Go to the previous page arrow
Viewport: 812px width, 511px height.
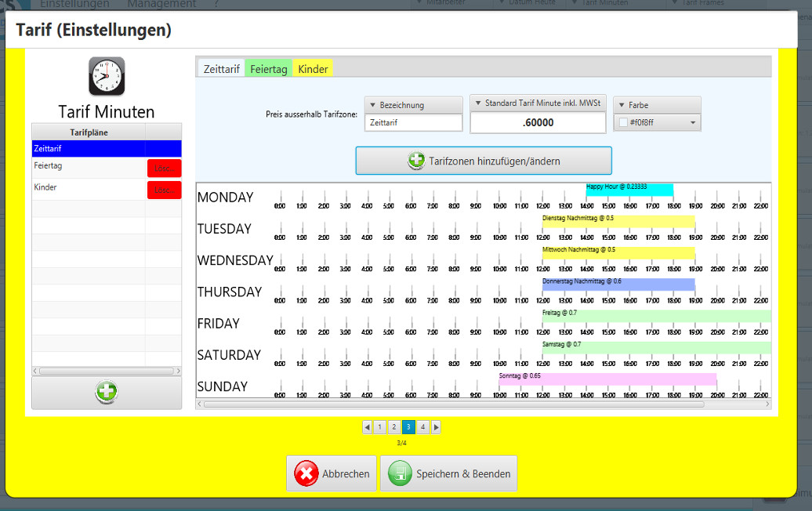(367, 427)
